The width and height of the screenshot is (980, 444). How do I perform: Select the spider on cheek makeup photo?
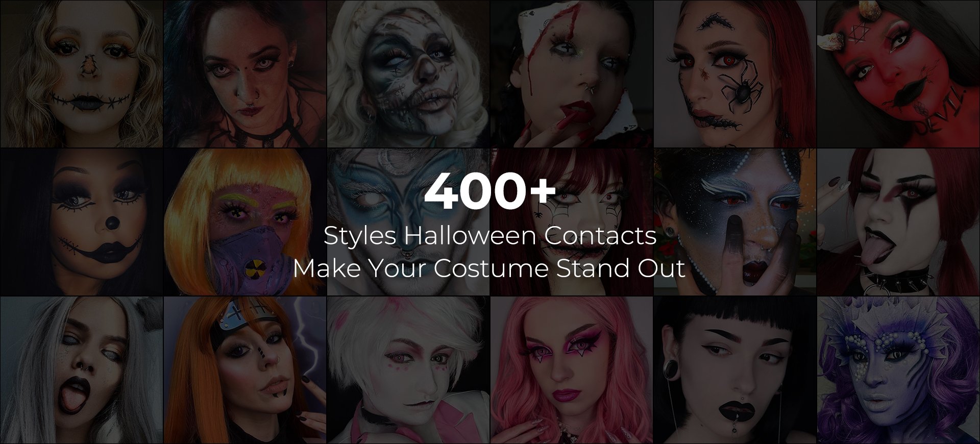point(735,73)
